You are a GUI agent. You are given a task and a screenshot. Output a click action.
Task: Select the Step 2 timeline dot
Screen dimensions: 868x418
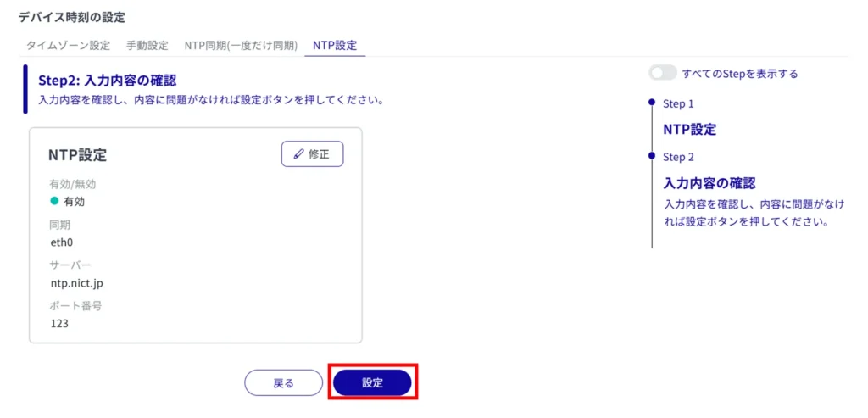pos(651,156)
